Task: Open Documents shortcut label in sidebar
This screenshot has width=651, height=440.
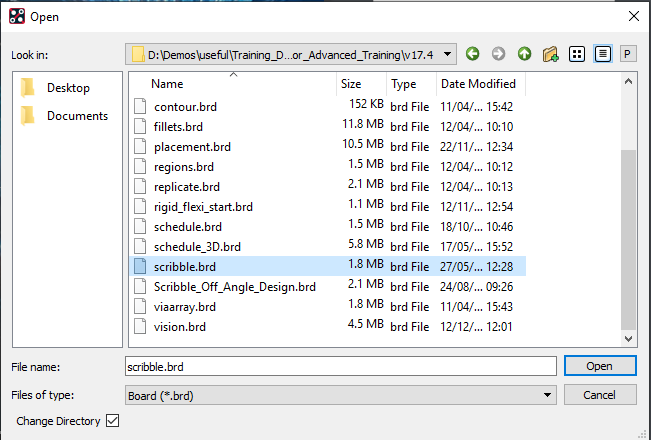Action: tap(77, 116)
